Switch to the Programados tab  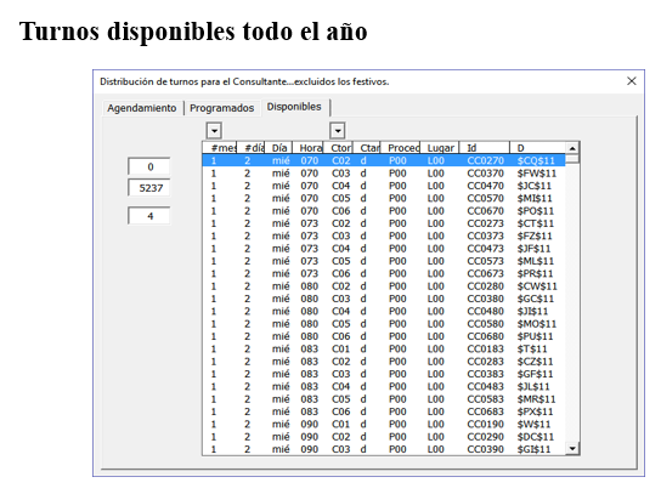pos(222,108)
